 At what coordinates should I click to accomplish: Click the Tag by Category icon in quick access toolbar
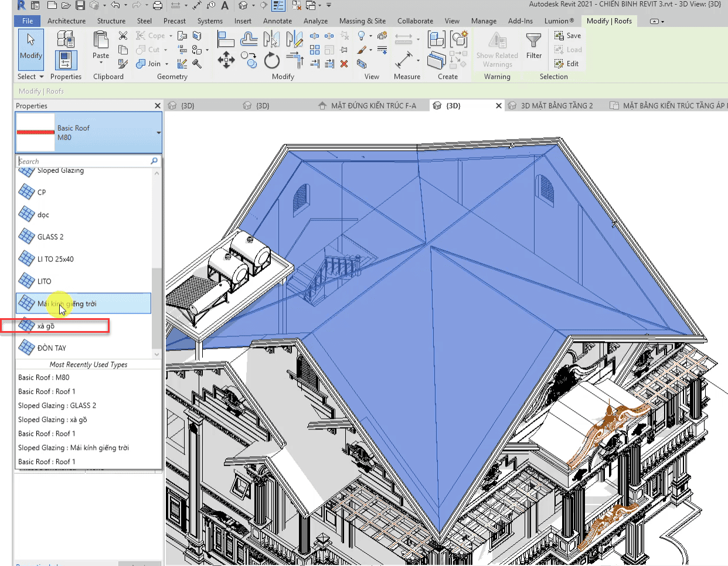point(210,5)
